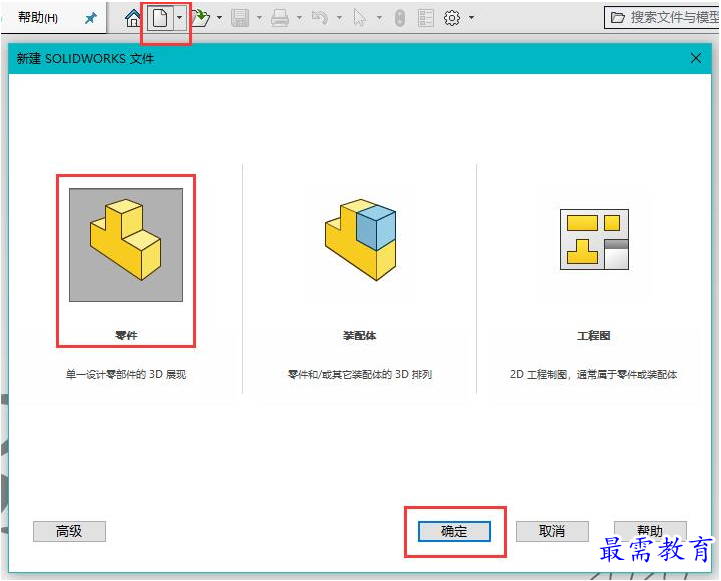Click the 单一设计零部件的 3D 展现 description
The width and height of the screenshot is (721, 581).
126,375
